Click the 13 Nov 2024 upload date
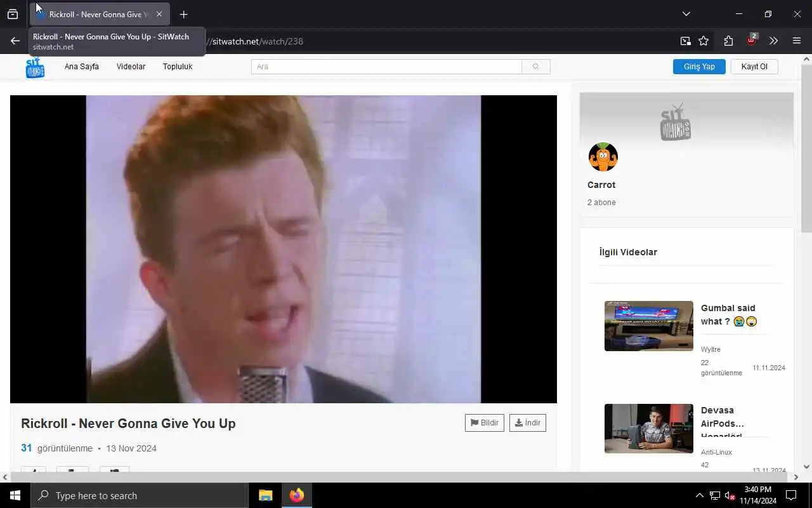 click(131, 448)
